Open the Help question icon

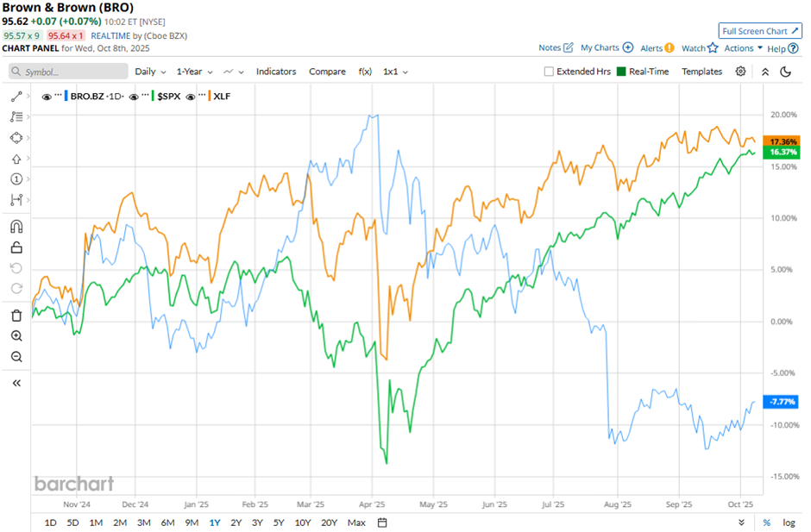point(793,48)
